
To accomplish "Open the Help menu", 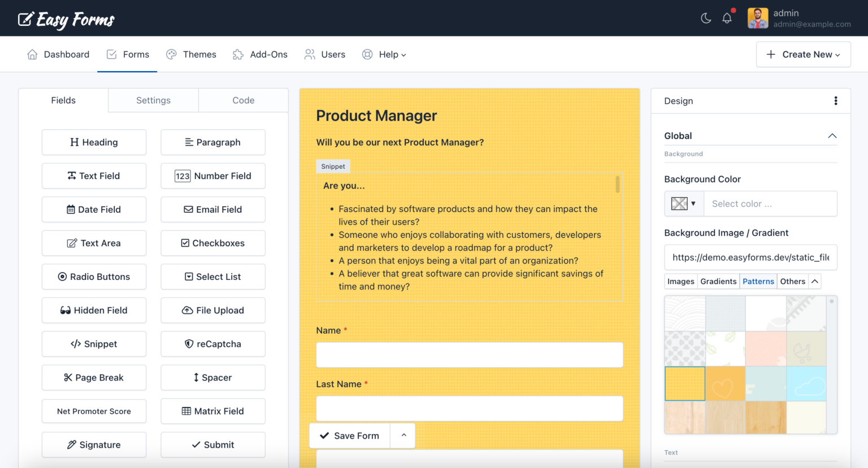I will 384,54.
